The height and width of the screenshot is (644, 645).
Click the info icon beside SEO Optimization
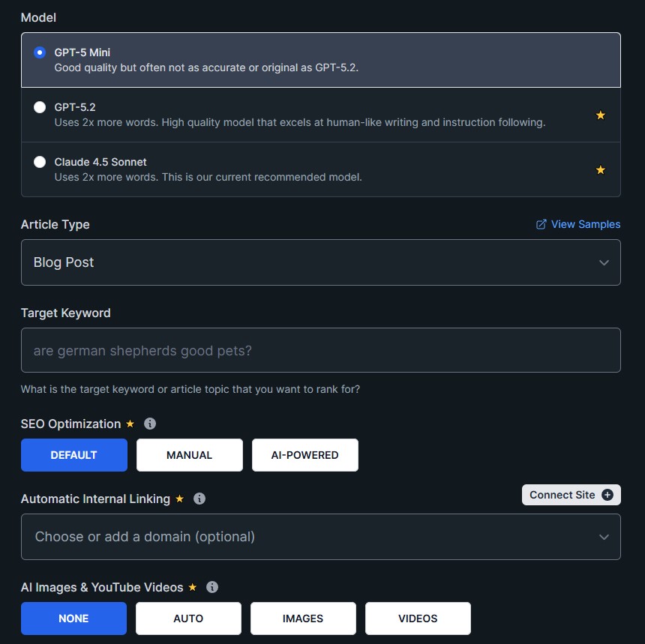[150, 424]
